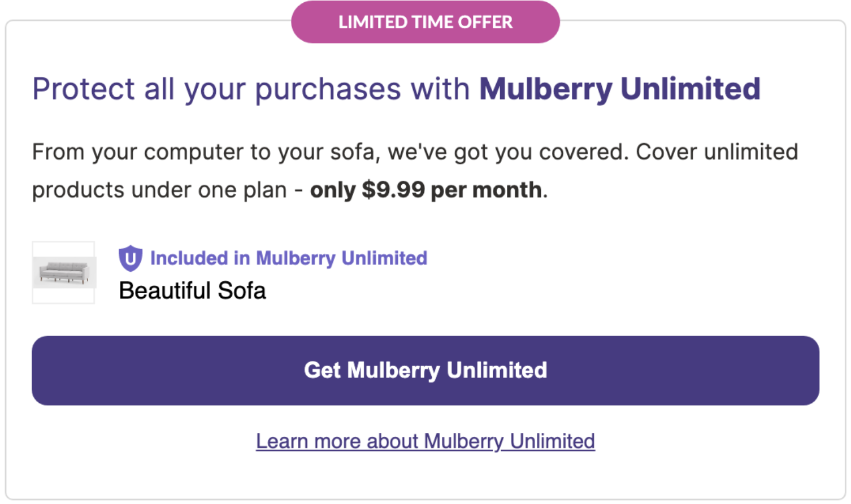The image size is (851, 504).
Task: Select the Included in Mulberry Unlimited label
Action: tap(289, 258)
